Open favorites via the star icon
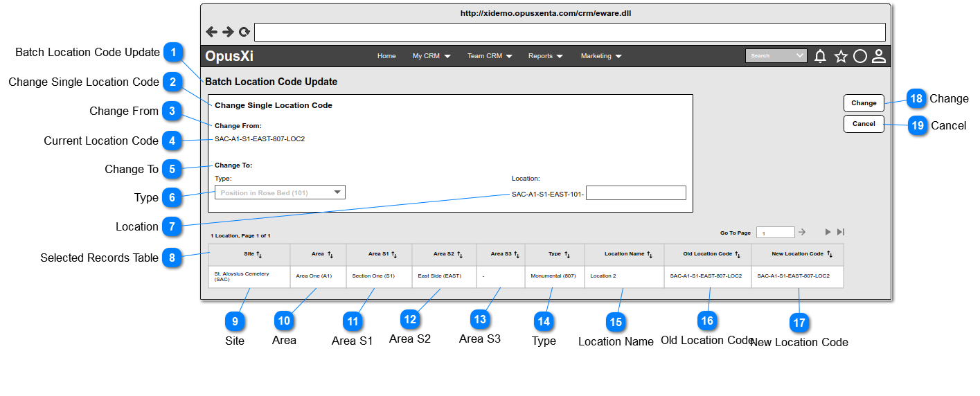980x396 pixels. coord(841,56)
